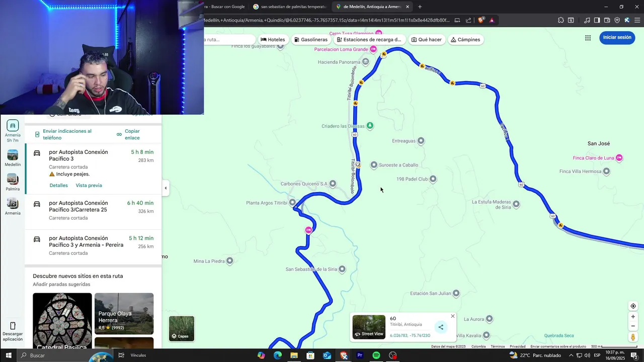Open Brave media music-note icon
644x362 pixels.
[587, 20]
